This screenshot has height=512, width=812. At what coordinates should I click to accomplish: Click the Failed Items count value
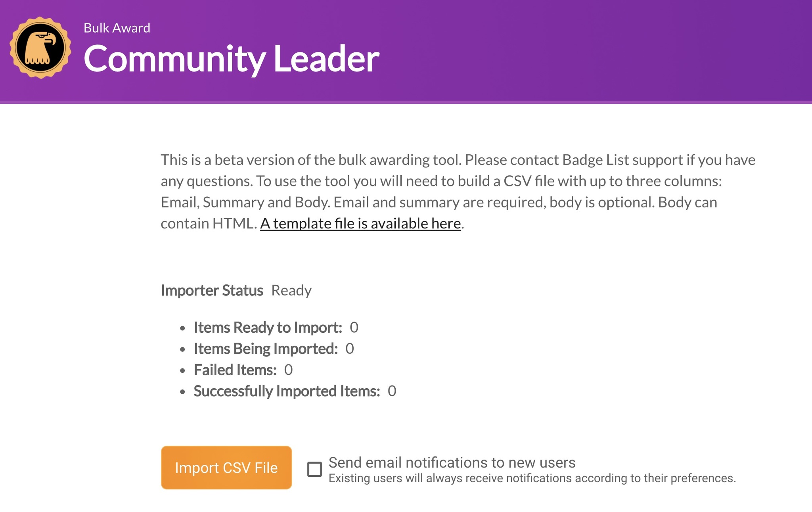pos(289,370)
